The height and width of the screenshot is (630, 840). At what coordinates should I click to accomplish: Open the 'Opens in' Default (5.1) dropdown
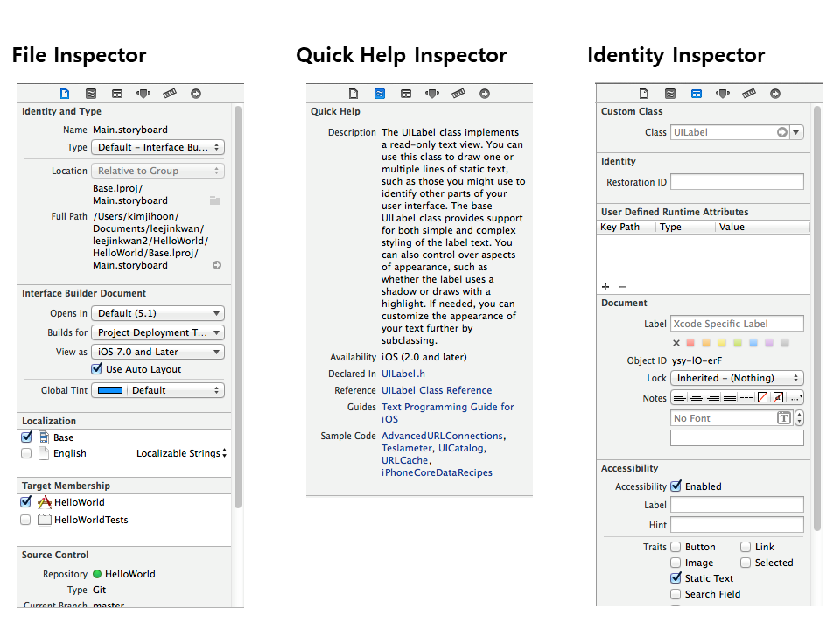click(x=157, y=313)
